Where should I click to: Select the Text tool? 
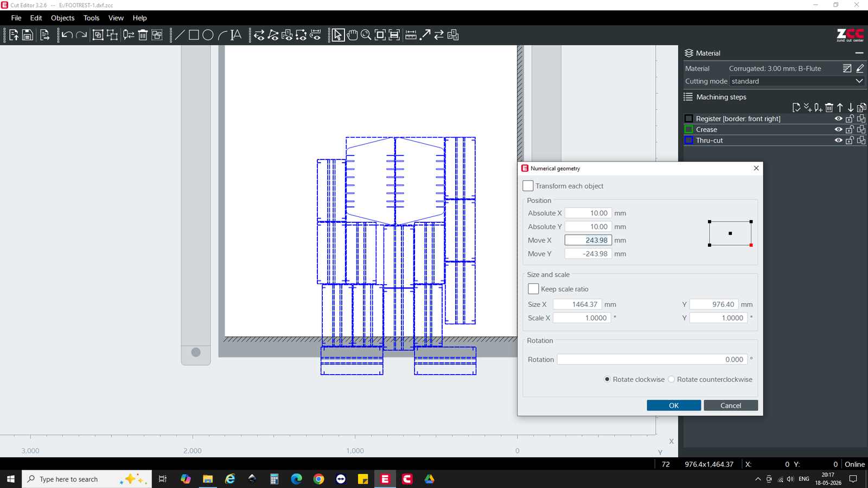pos(236,35)
